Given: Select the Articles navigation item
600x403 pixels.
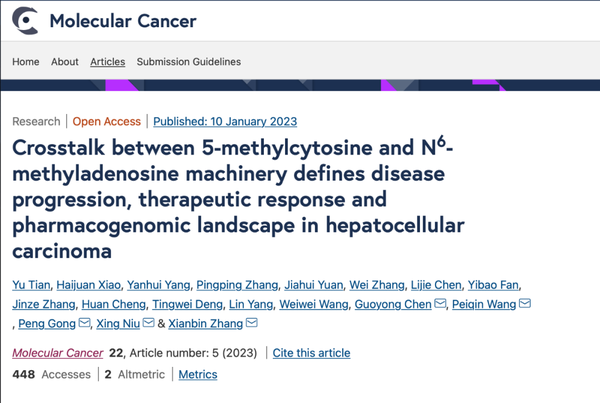Looking at the screenshot, I should click(x=108, y=61).
